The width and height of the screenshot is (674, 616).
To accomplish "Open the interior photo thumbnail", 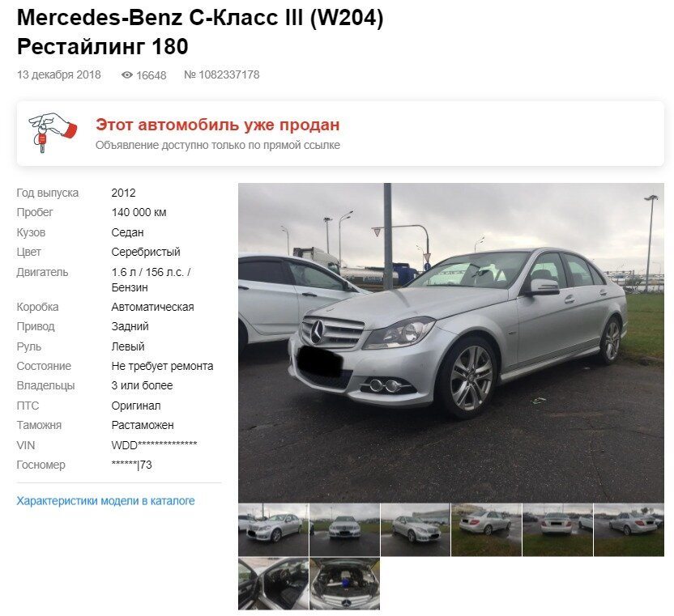I will [273, 584].
